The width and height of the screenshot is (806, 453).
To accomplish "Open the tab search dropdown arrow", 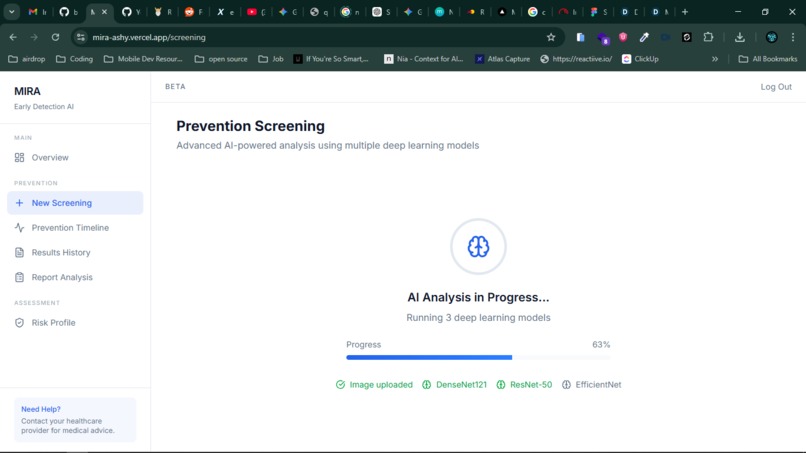I will tap(11, 12).
